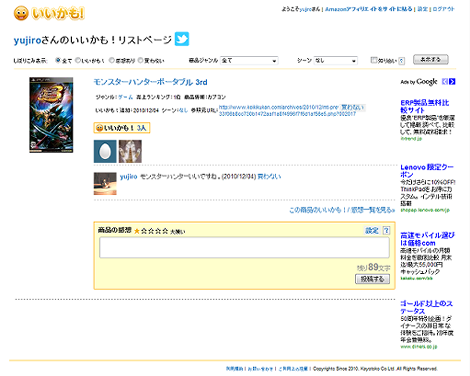
Task: Select the 買わない radio button filter
Action: pyautogui.click(x=140, y=60)
